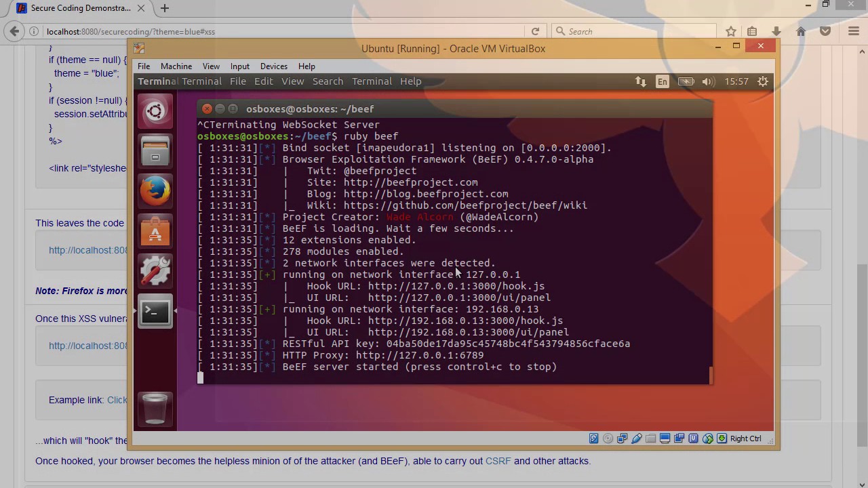Click the terminal scrollbar thumb
868x488 pixels.
tap(711, 375)
